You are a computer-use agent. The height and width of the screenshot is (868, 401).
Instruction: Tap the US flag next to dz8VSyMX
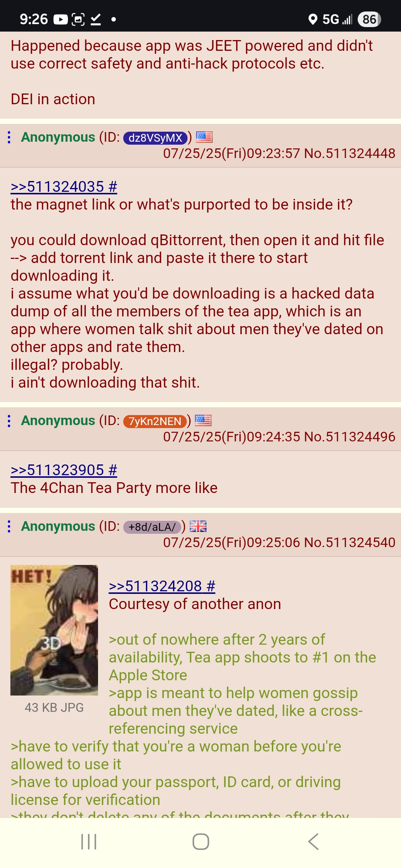(204, 137)
